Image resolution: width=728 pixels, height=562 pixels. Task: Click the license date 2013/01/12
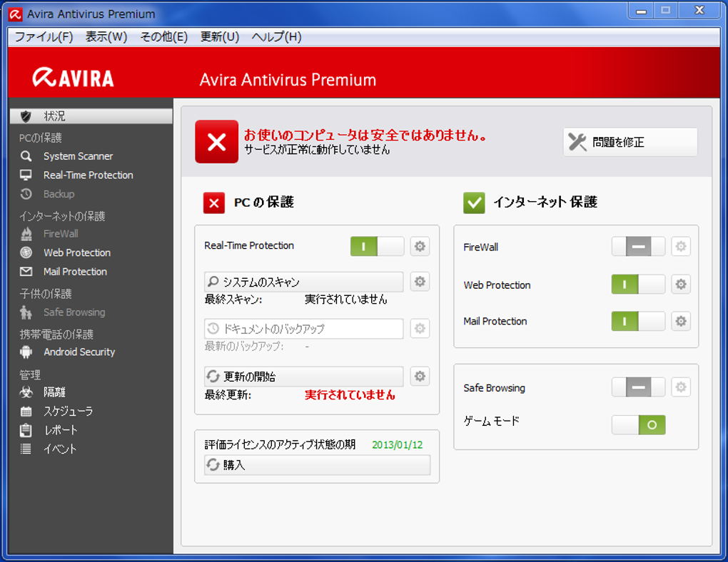398,444
